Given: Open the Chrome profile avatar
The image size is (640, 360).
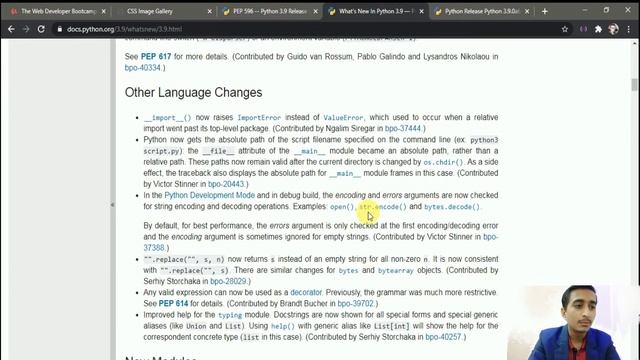Looking at the screenshot, I should (x=613, y=29).
